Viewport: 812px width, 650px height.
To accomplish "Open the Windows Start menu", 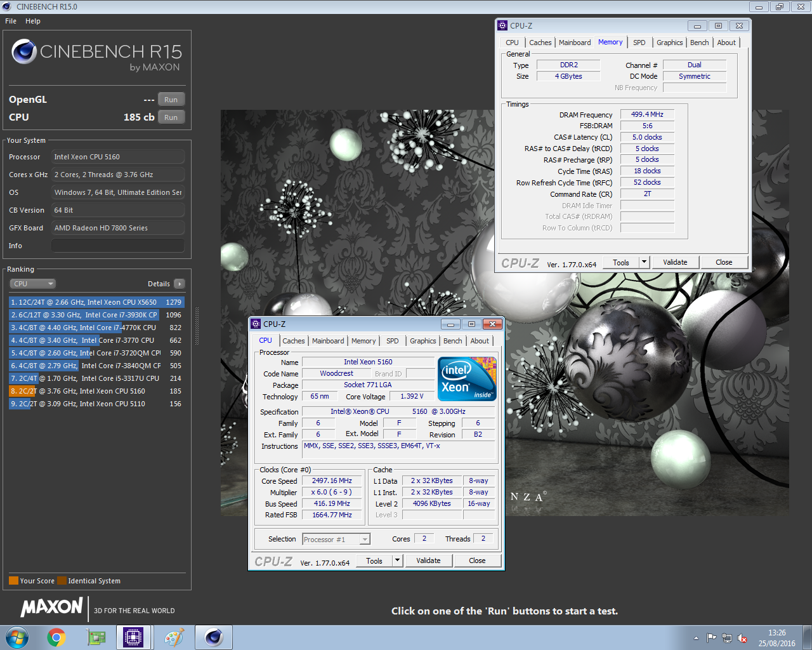I will (x=17, y=637).
